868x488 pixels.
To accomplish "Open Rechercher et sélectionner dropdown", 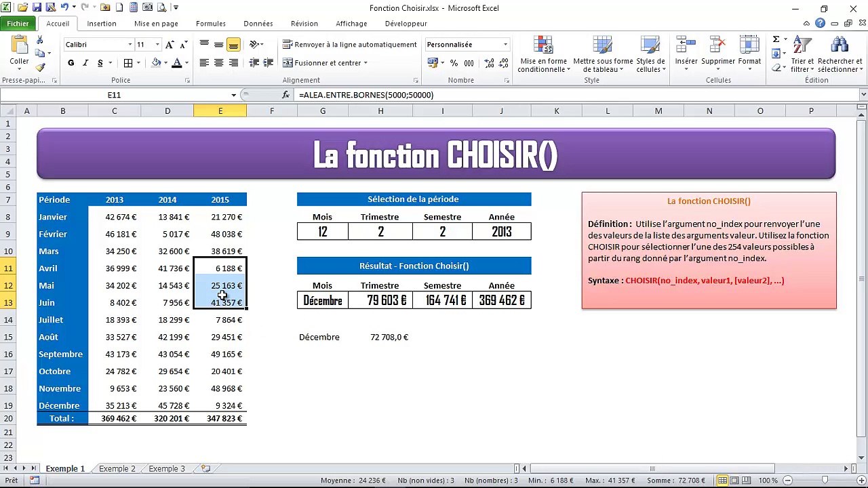I will tap(840, 54).
